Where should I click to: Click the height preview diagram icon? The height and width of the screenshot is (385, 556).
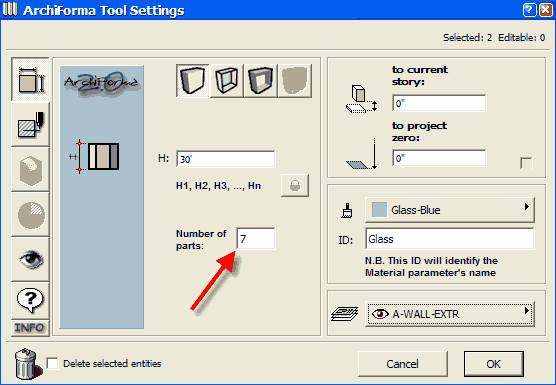click(x=94, y=156)
